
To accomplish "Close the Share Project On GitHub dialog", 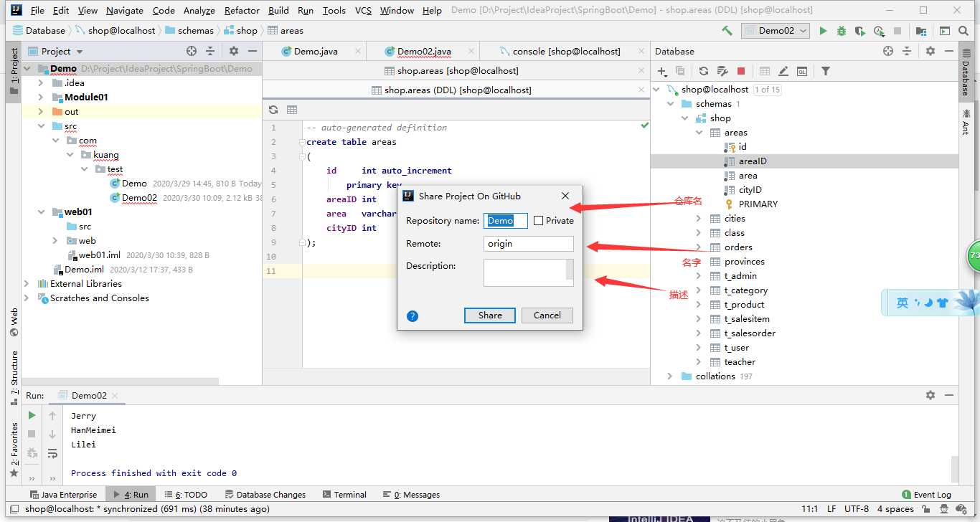I will [x=565, y=196].
